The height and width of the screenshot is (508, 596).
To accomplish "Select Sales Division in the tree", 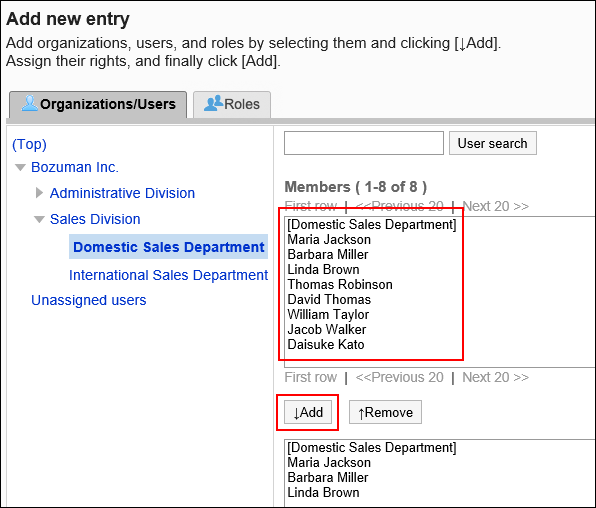I will [95, 219].
